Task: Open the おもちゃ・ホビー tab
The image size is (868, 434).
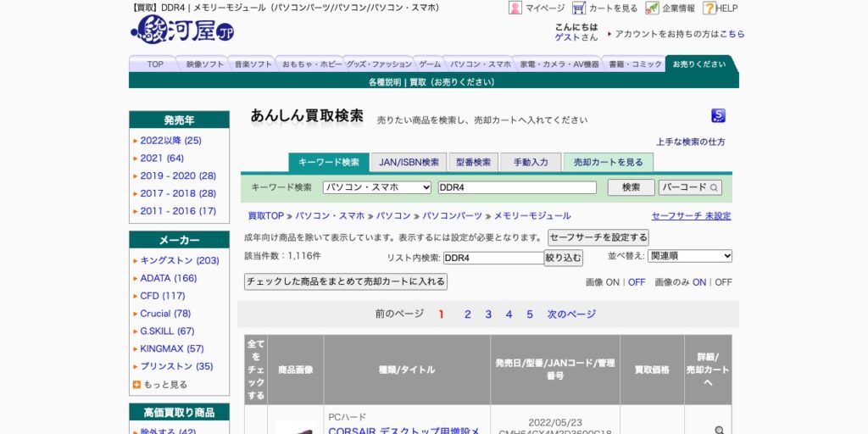Action: (x=312, y=64)
